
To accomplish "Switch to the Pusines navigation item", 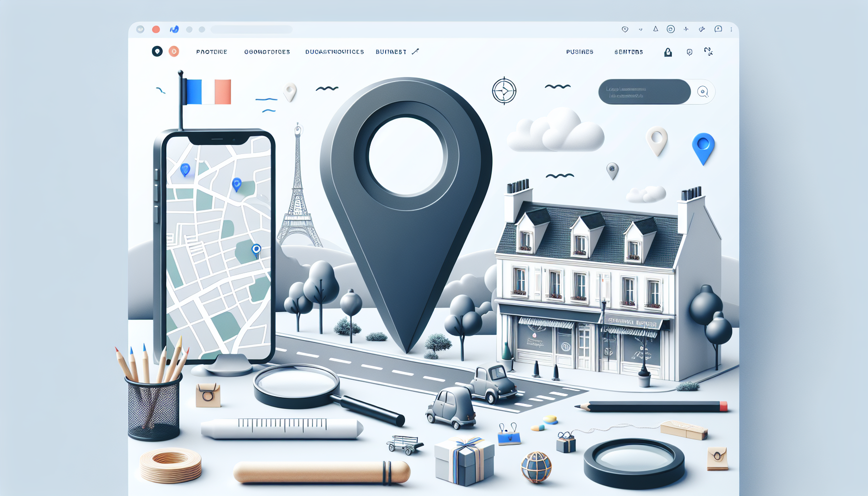I will (x=580, y=52).
